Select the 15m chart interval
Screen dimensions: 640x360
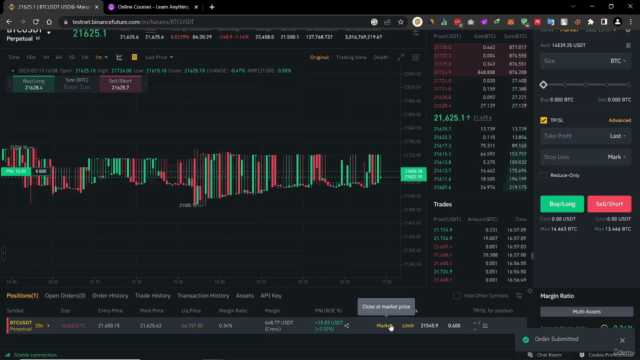pos(31,58)
